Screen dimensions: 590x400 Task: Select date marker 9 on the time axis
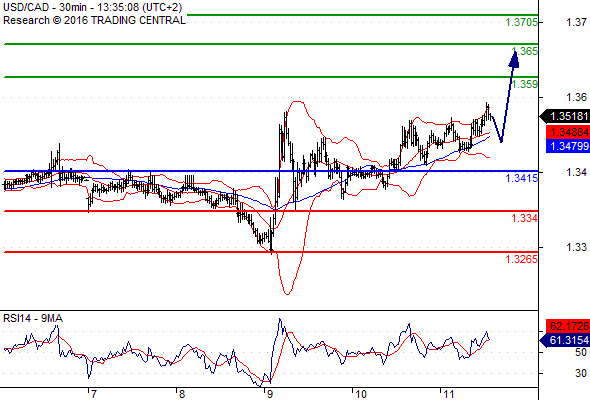click(x=269, y=394)
